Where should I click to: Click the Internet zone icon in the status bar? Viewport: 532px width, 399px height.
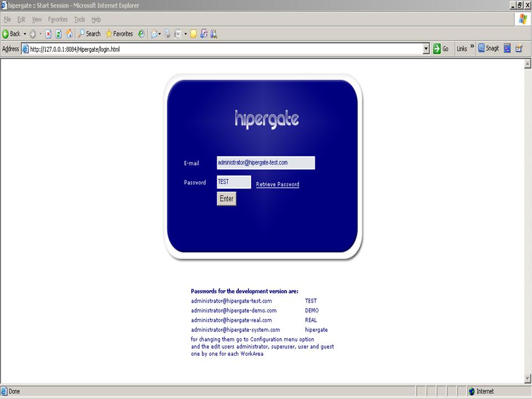(x=472, y=392)
